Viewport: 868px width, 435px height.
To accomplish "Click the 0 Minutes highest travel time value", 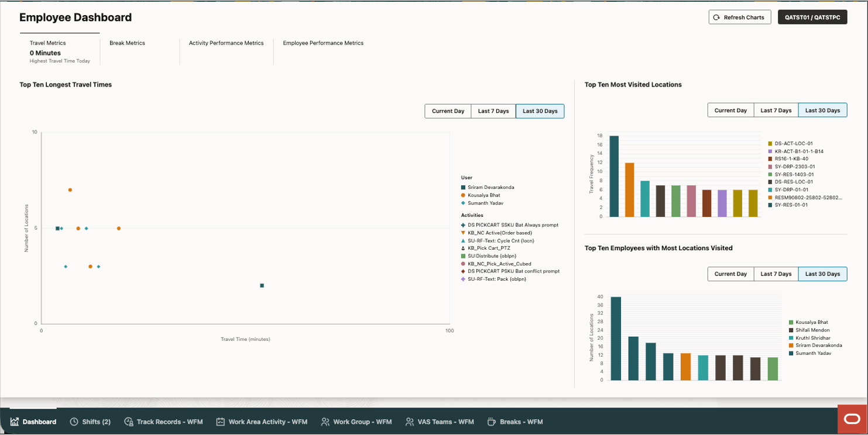I will coord(45,53).
